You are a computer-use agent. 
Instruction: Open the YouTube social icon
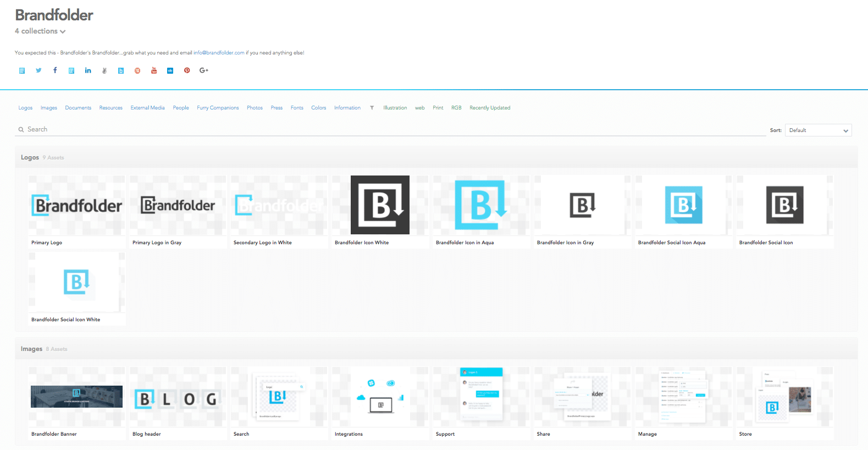[154, 70]
